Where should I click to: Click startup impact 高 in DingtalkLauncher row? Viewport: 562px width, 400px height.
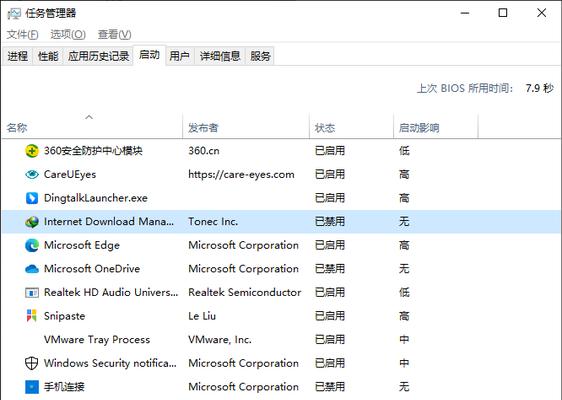tap(404, 198)
